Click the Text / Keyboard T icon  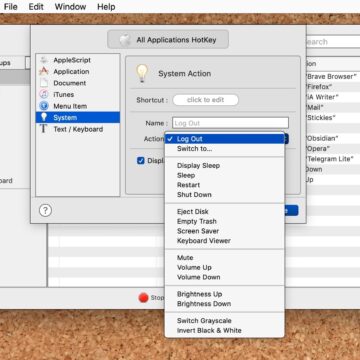[x=44, y=129]
